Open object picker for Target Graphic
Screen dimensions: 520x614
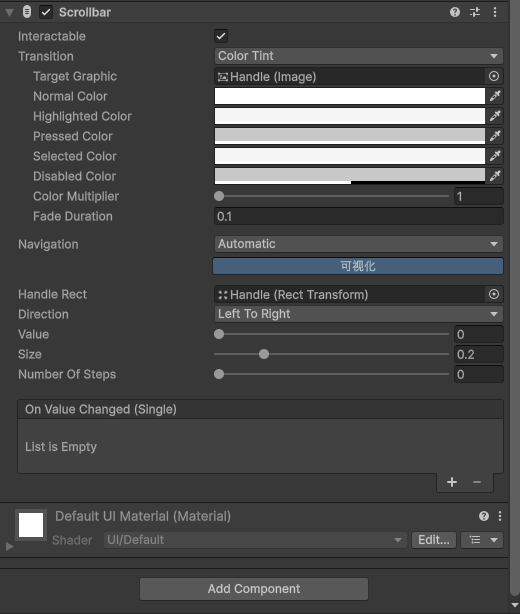tap(494, 76)
